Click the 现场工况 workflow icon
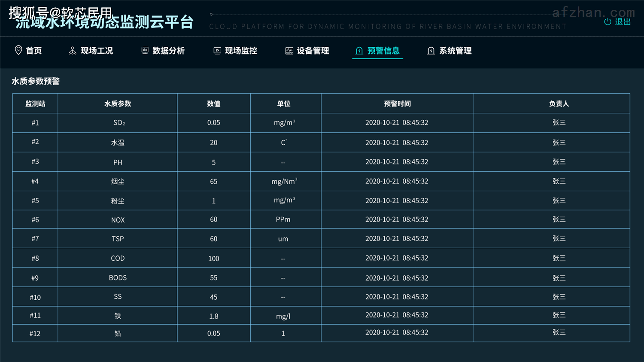 coord(71,50)
